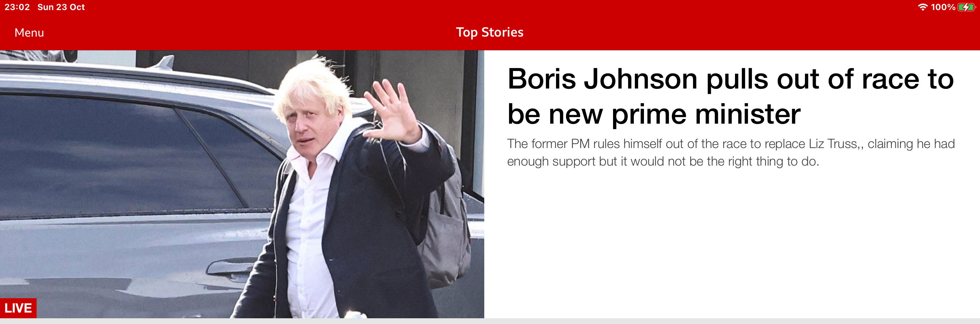Tap the Top Stories title
The height and width of the screenshot is (324, 980).
(490, 32)
